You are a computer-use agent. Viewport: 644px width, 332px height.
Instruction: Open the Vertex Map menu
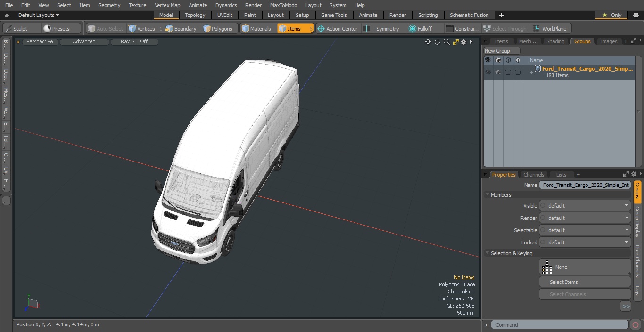(167, 5)
